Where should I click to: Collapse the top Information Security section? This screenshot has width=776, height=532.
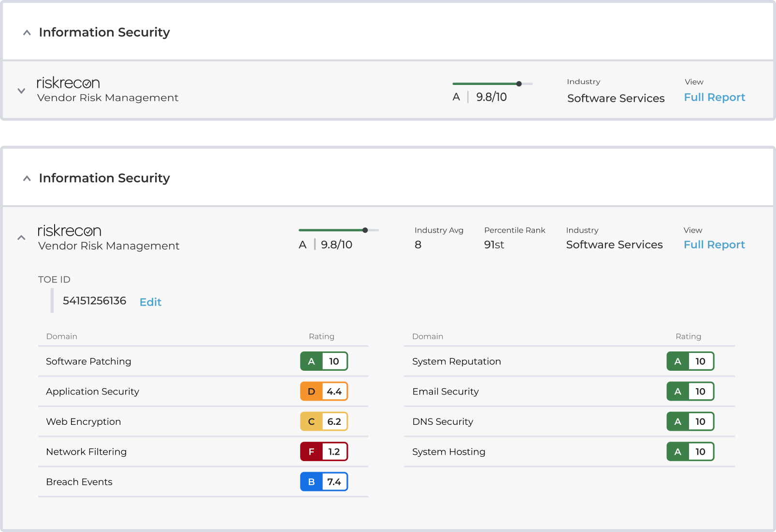tap(27, 32)
